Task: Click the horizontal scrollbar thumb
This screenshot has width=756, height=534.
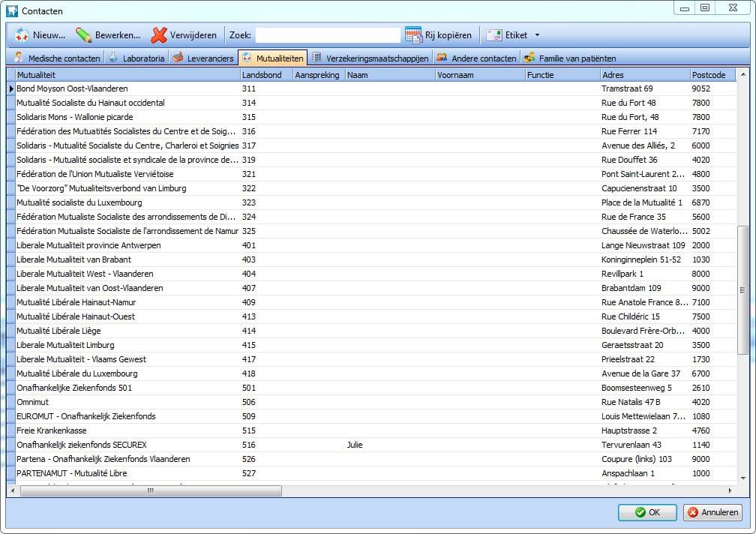Action: coord(151,490)
